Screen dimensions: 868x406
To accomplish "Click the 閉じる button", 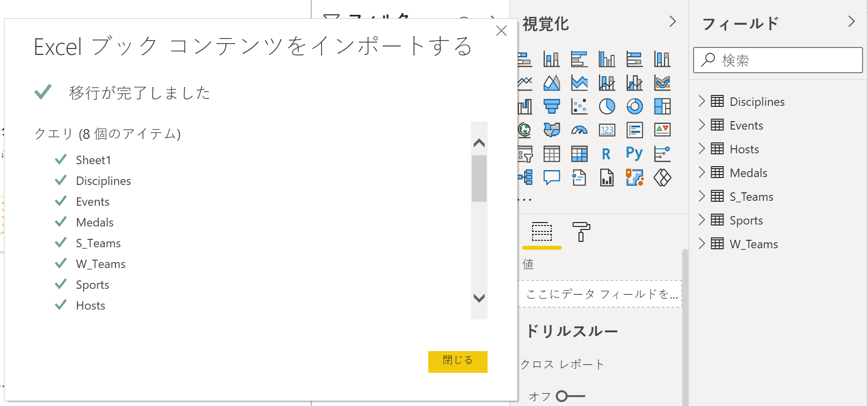I will [x=458, y=361].
